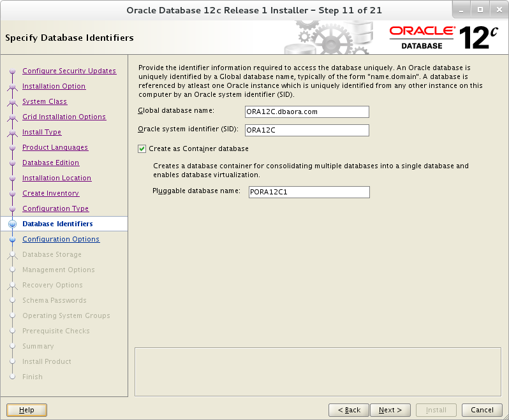
Task: Maximize the installer window
Action: [x=480, y=10]
